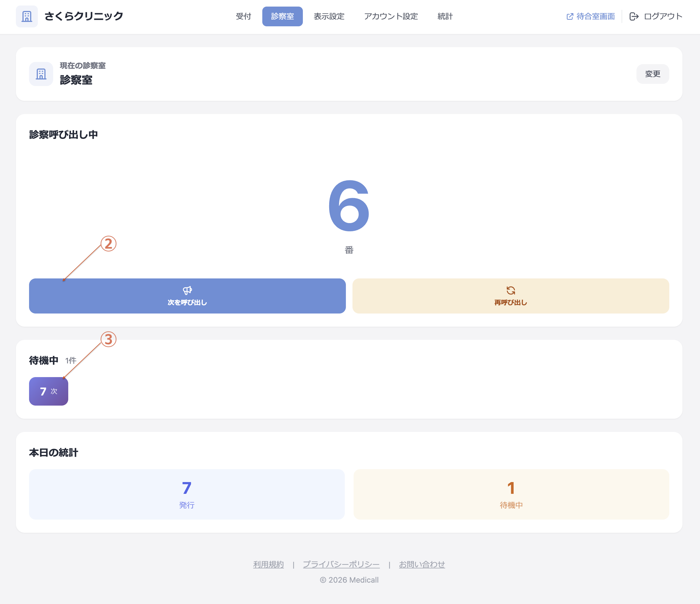Click the external-link icon beside 待合室画面
700x604 pixels.
point(570,16)
